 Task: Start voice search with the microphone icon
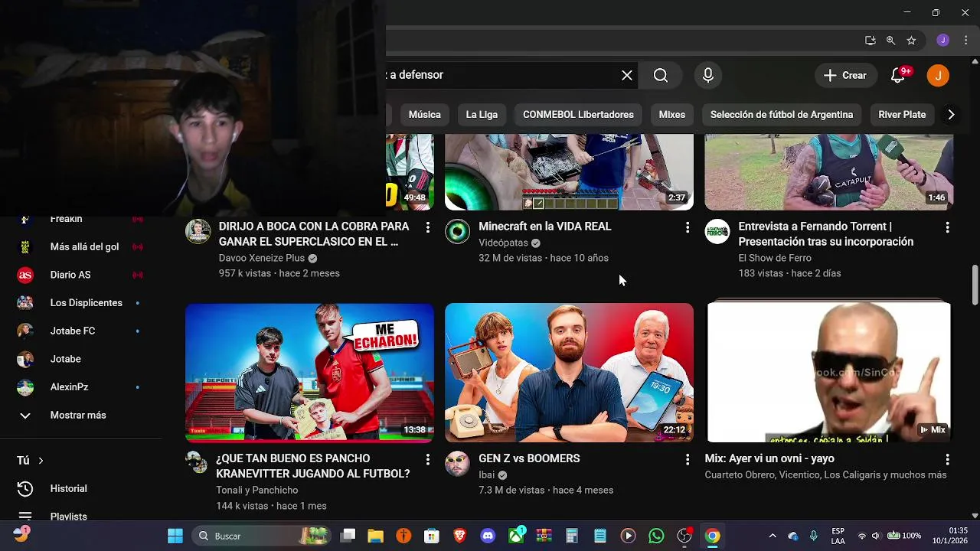(x=708, y=75)
